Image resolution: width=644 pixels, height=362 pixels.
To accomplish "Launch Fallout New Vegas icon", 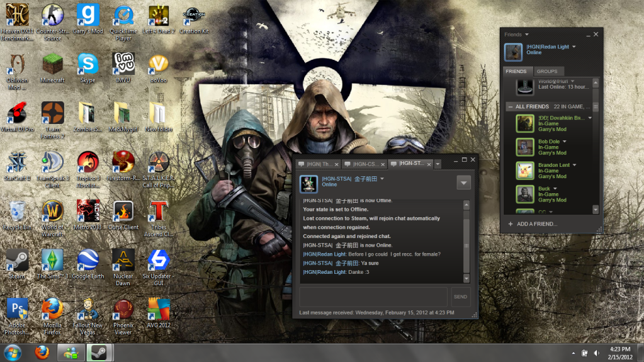I will point(88,317).
